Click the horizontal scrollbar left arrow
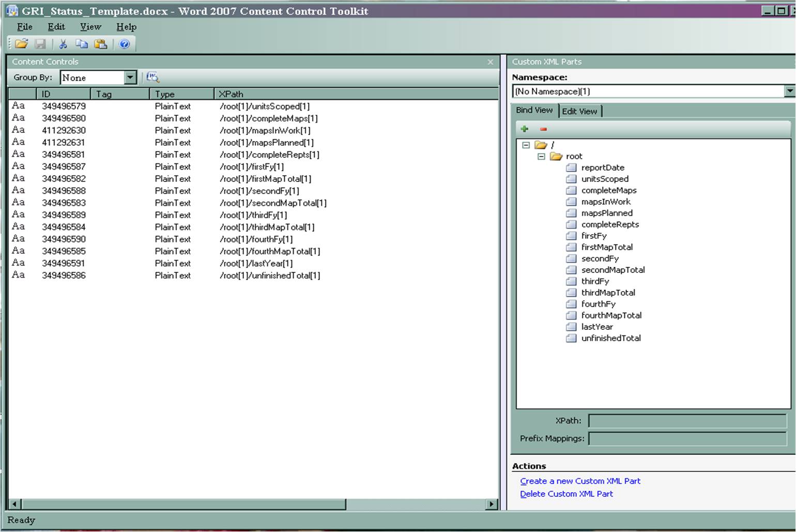This screenshot has height=532, width=796. click(14, 504)
